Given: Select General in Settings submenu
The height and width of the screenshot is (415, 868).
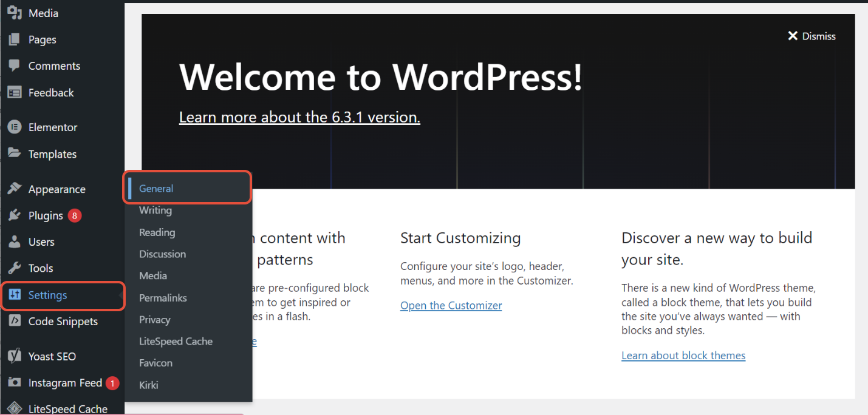Looking at the screenshot, I should (x=156, y=188).
